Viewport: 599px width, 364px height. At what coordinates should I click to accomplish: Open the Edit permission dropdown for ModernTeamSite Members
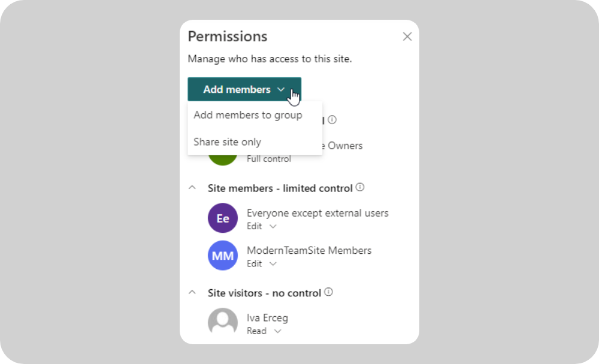pos(273,263)
